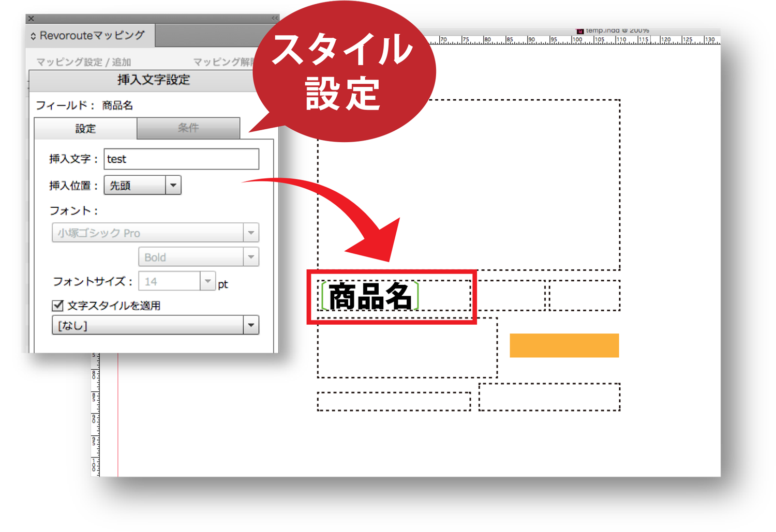The height and width of the screenshot is (532, 776).
Task: Collapse panel using double-arrow icon
Action: (275, 18)
